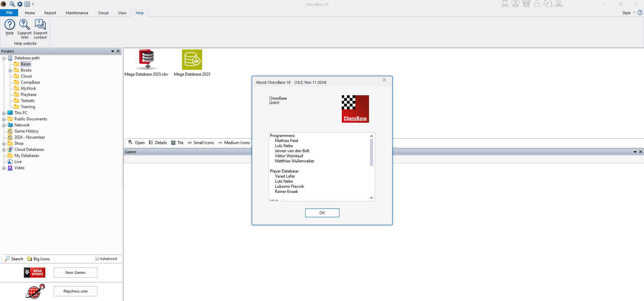Toggle the Advanced checkbox
This screenshot has width=644, height=301.
coord(97,259)
